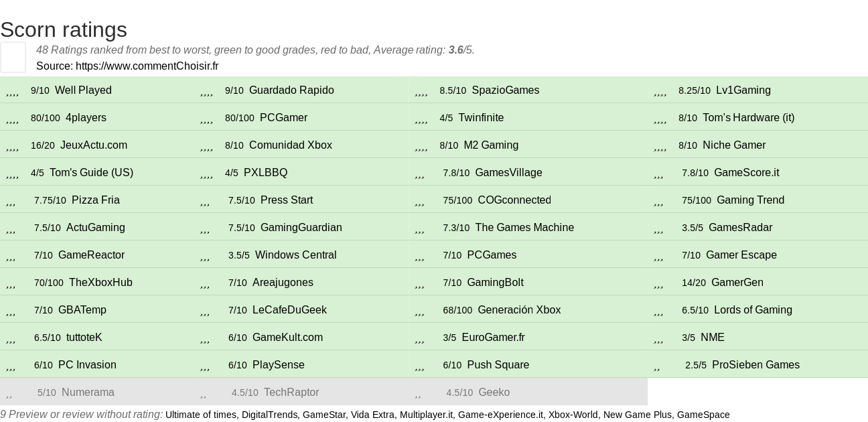Click the star icon next to Lv1Gaming
This screenshot has width=868, height=422.
660,90
